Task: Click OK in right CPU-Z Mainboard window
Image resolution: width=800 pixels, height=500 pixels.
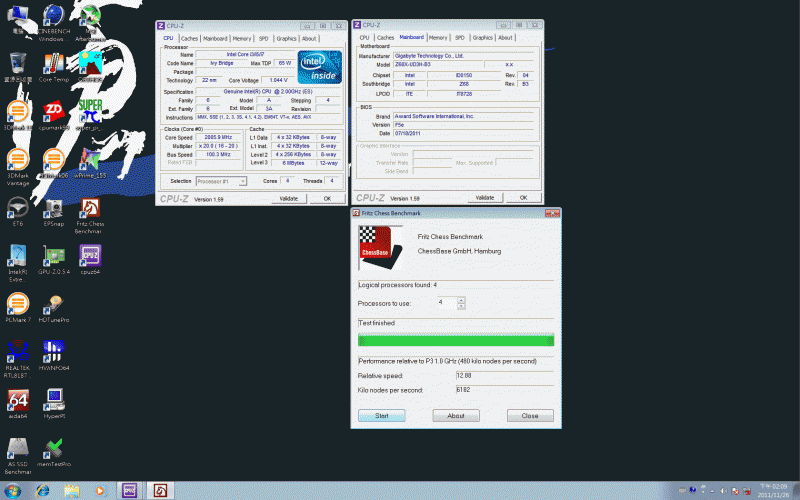Action: [x=523, y=197]
